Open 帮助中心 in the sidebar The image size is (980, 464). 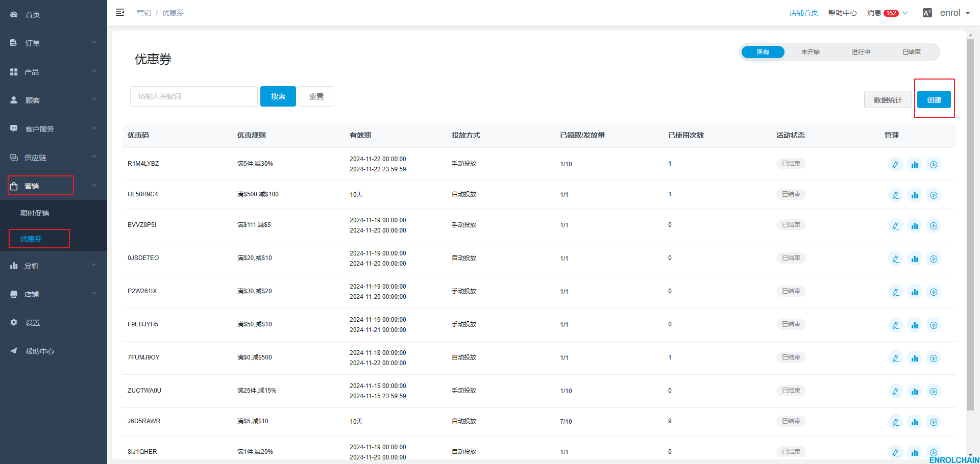point(54,351)
